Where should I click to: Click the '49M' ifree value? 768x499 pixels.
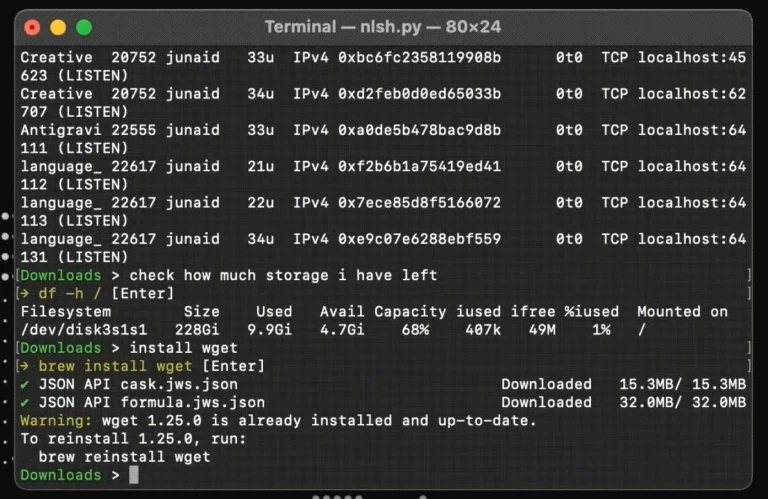pyautogui.click(x=542, y=330)
